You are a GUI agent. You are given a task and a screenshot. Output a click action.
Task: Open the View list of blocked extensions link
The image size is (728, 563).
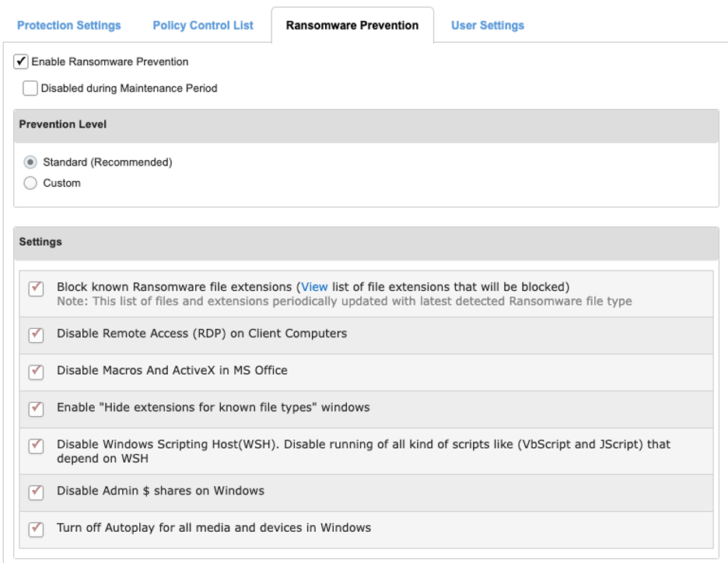[314, 287]
